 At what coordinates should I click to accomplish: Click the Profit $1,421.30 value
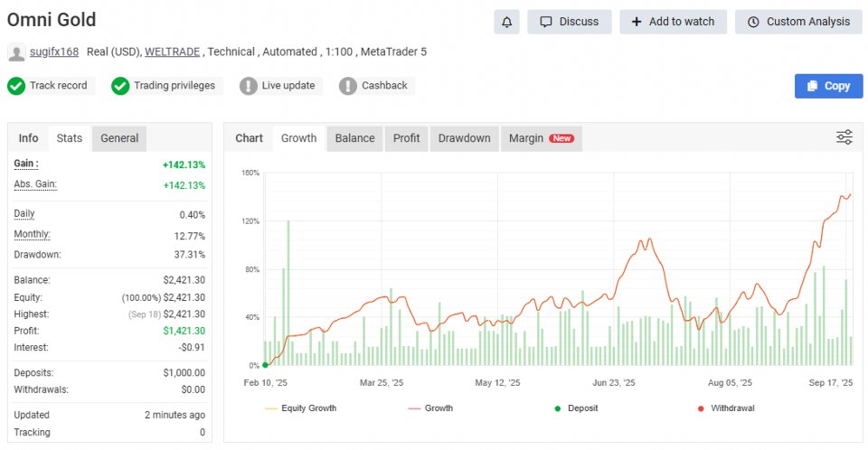coord(184,331)
